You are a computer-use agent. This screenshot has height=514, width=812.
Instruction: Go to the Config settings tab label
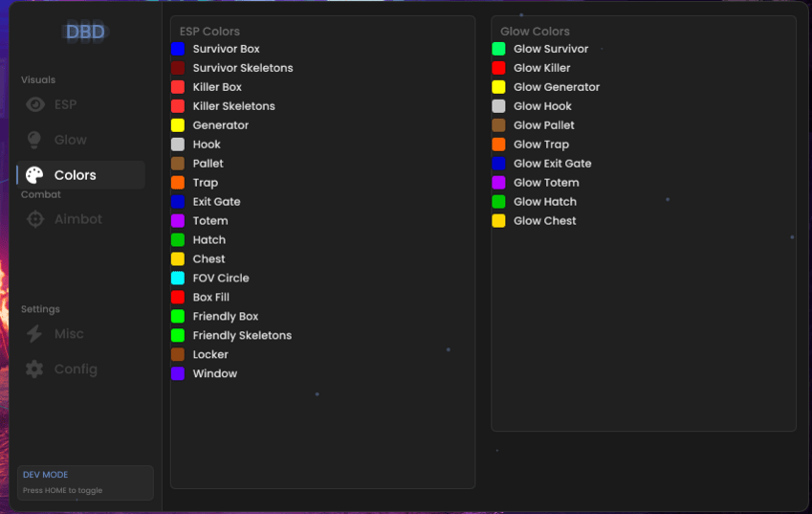76,369
